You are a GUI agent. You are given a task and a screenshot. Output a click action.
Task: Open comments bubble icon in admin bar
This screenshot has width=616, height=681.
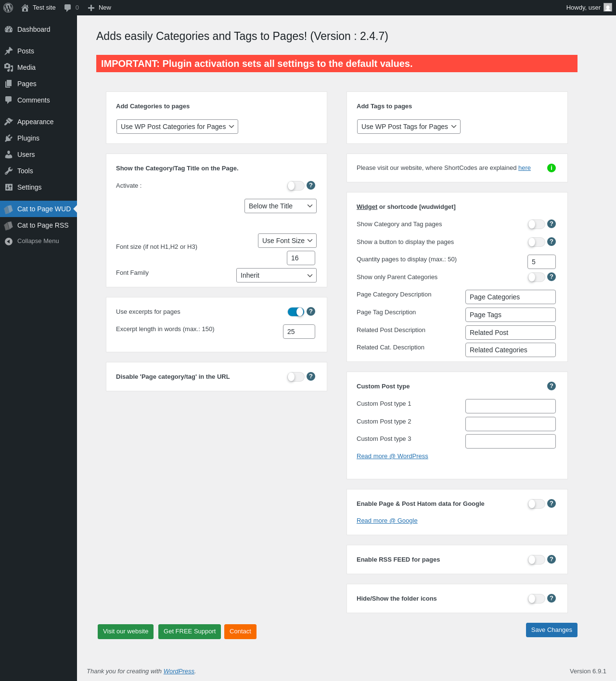(x=68, y=8)
